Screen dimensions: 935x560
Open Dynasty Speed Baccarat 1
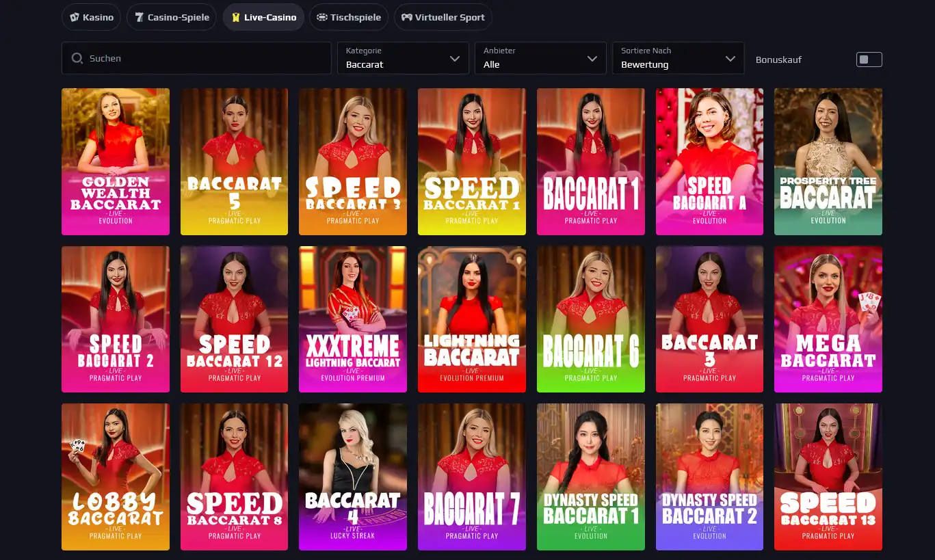coord(591,477)
